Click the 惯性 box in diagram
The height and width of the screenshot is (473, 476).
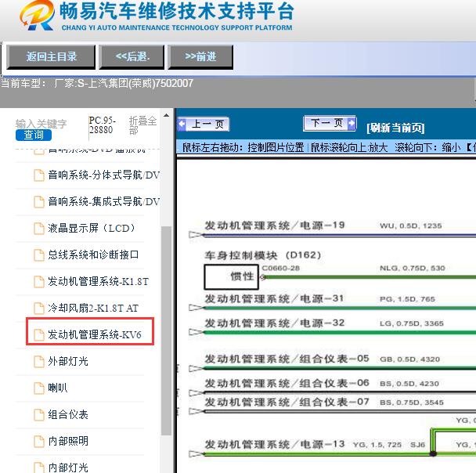(231, 276)
